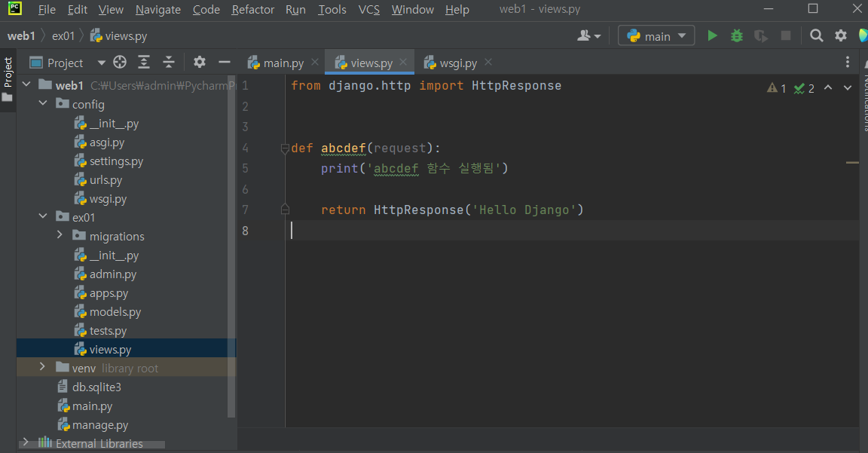Go to previous highlighted error arrow
This screenshot has width=868, height=453.
click(828, 87)
